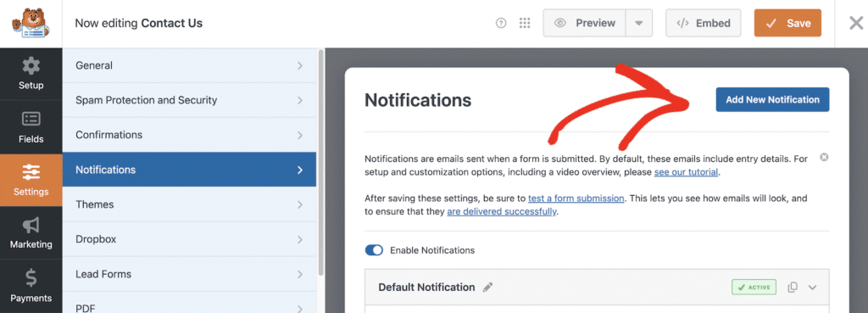Click the Preview button
Viewport: 868px width, 313px height.
(x=585, y=23)
